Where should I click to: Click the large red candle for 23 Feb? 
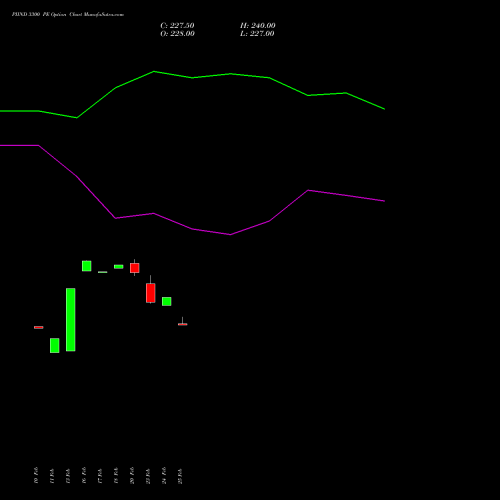[151, 293]
